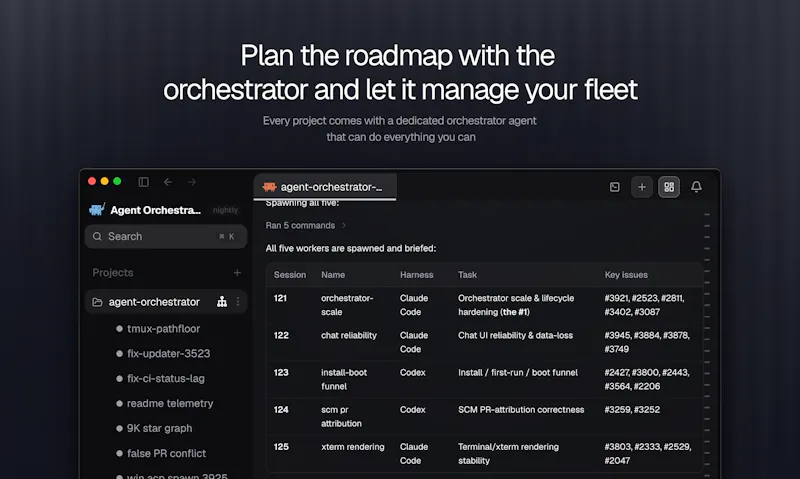Click the Harness column header
The image size is (800, 479).
click(416, 275)
